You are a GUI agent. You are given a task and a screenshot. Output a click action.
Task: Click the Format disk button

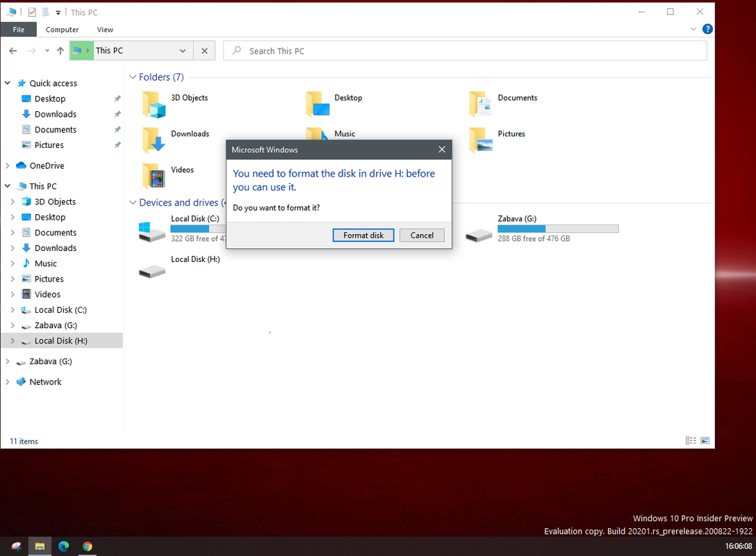pyautogui.click(x=363, y=236)
